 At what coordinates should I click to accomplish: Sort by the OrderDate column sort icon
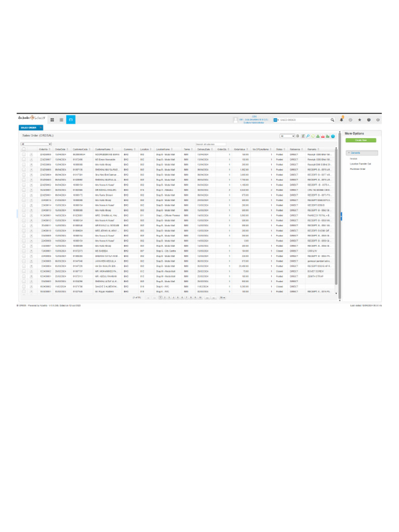coord(68,149)
